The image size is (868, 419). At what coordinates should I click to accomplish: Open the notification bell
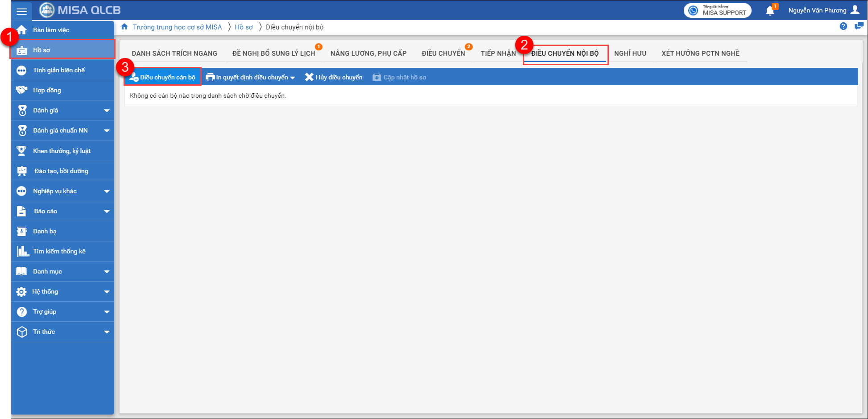coord(770,11)
